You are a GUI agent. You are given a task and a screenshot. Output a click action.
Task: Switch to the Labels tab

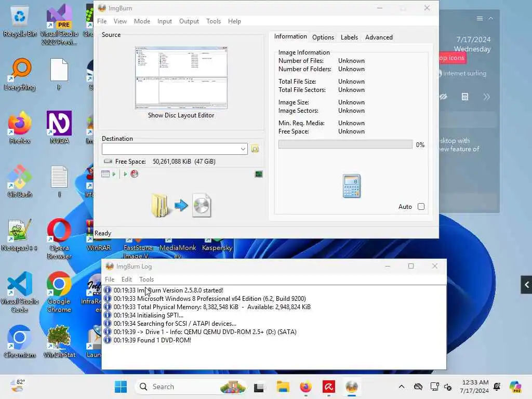pyautogui.click(x=349, y=37)
